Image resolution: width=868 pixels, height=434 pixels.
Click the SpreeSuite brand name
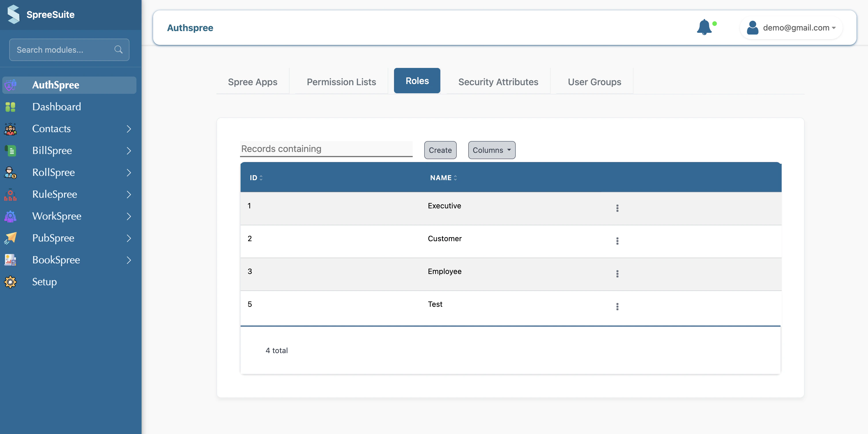pyautogui.click(x=51, y=14)
